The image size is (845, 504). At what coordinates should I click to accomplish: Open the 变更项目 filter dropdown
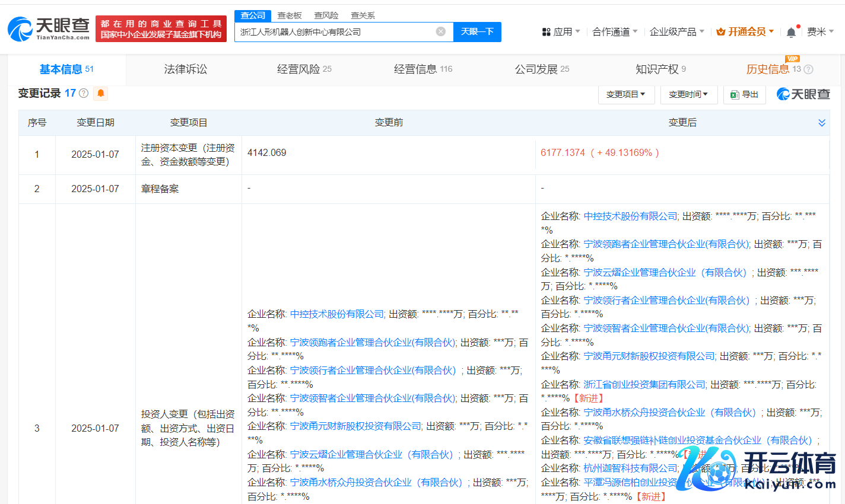[625, 94]
